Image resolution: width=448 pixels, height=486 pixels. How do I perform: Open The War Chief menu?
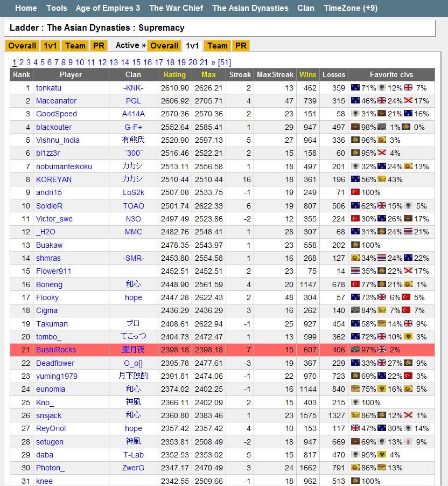point(176,8)
